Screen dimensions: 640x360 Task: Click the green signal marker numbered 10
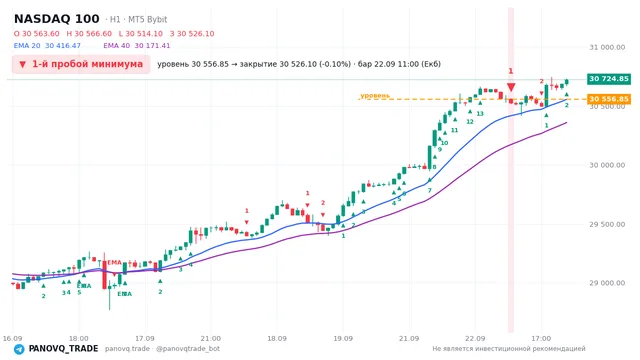point(444,143)
